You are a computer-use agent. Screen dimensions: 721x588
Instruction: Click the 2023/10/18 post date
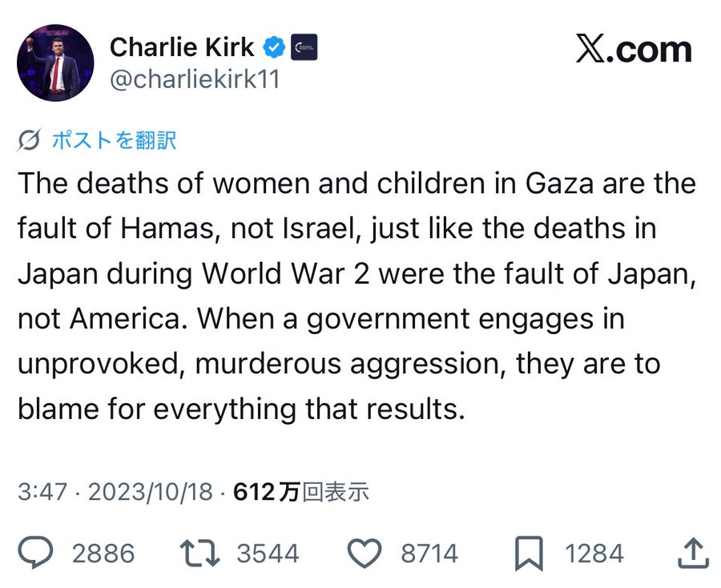coord(150,492)
